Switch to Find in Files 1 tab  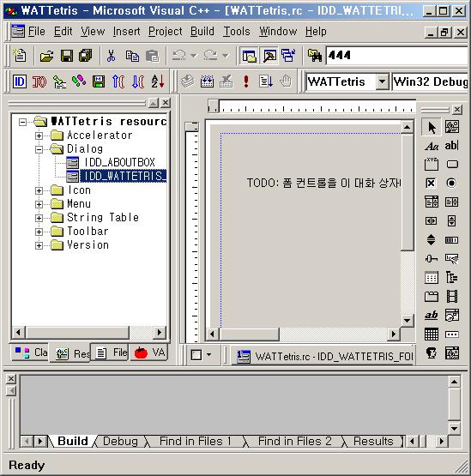point(196,441)
